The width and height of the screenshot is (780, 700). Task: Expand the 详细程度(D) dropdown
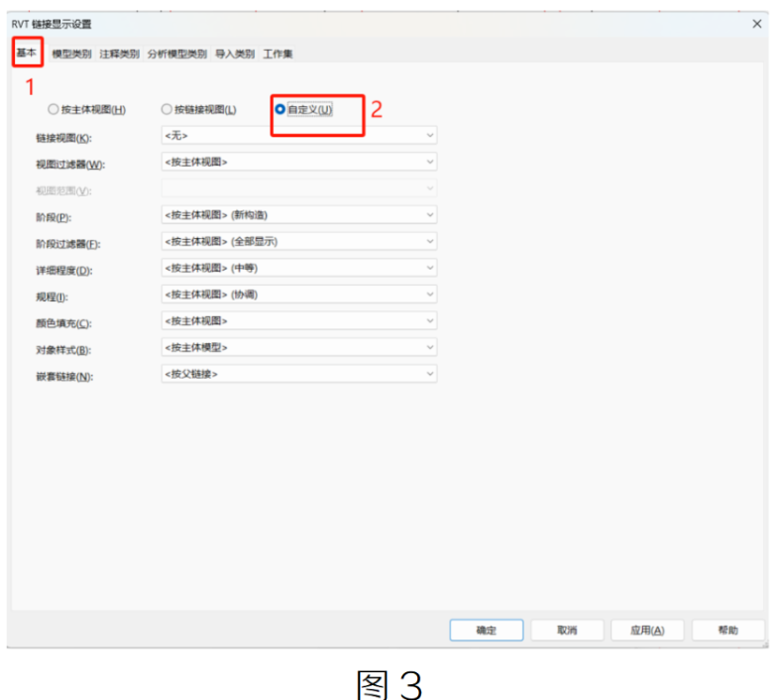[299, 268]
